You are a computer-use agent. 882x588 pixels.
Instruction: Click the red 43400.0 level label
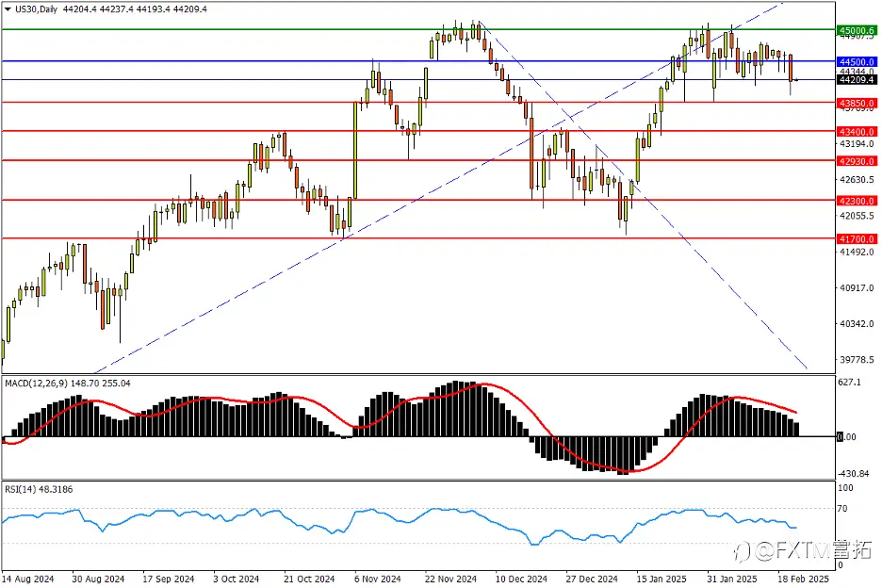(857, 132)
